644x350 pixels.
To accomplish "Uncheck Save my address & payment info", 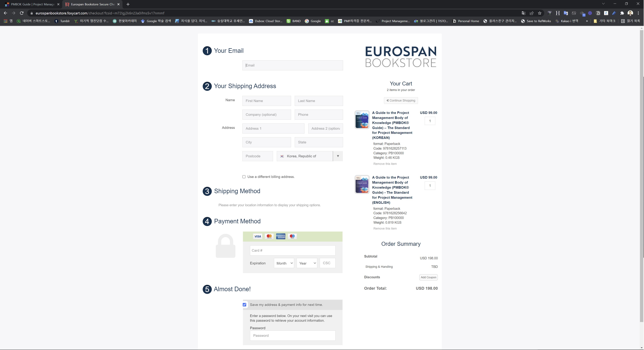I will point(244,305).
